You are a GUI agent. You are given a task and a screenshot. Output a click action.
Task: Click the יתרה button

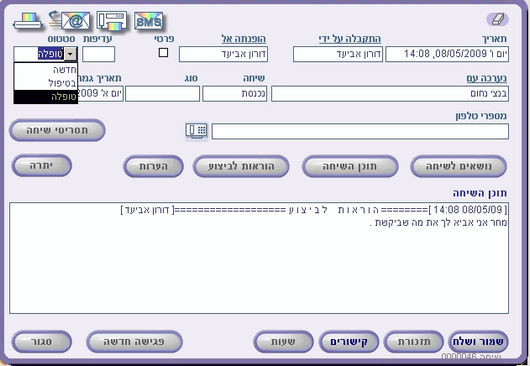pos(42,165)
